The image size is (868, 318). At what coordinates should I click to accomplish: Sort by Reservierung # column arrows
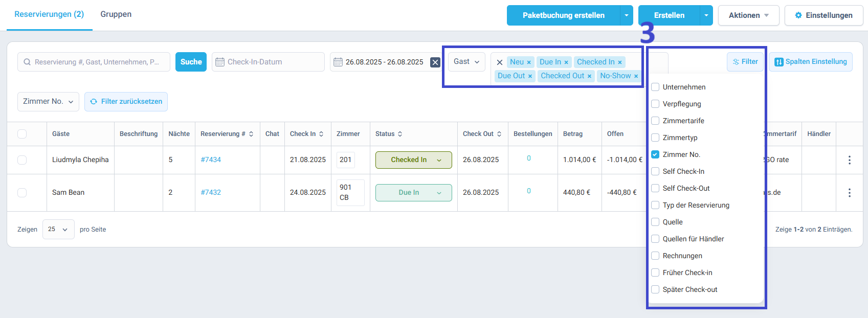click(251, 134)
